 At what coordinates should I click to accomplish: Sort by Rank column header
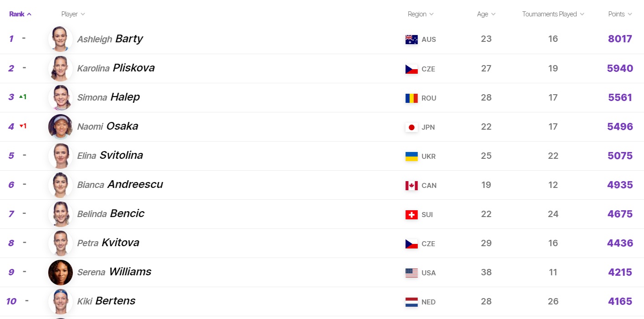[x=20, y=14]
